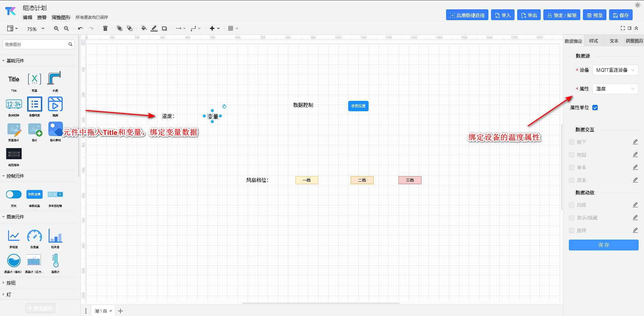This screenshot has height=316, width=644.
Task: Click the zoom in magnifier icon
Action: point(56,28)
